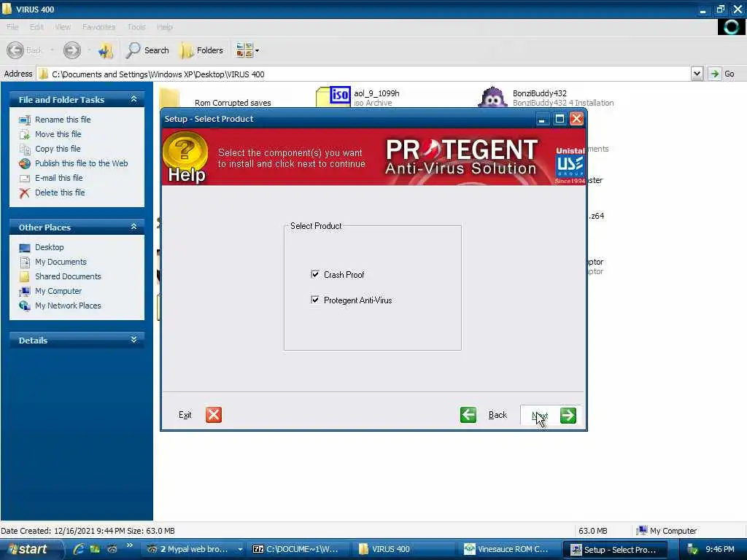The width and height of the screenshot is (747, 560).
Task: Click the Delete this file red X icon
Action: 24,192
